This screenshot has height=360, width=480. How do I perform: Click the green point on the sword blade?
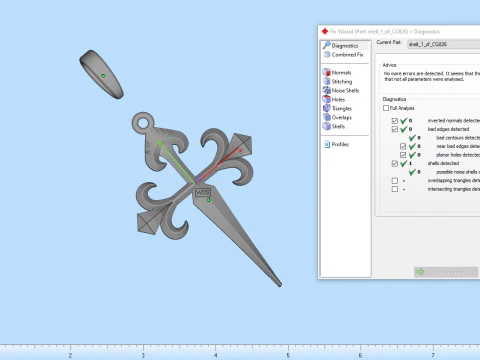tap(208, 200)
